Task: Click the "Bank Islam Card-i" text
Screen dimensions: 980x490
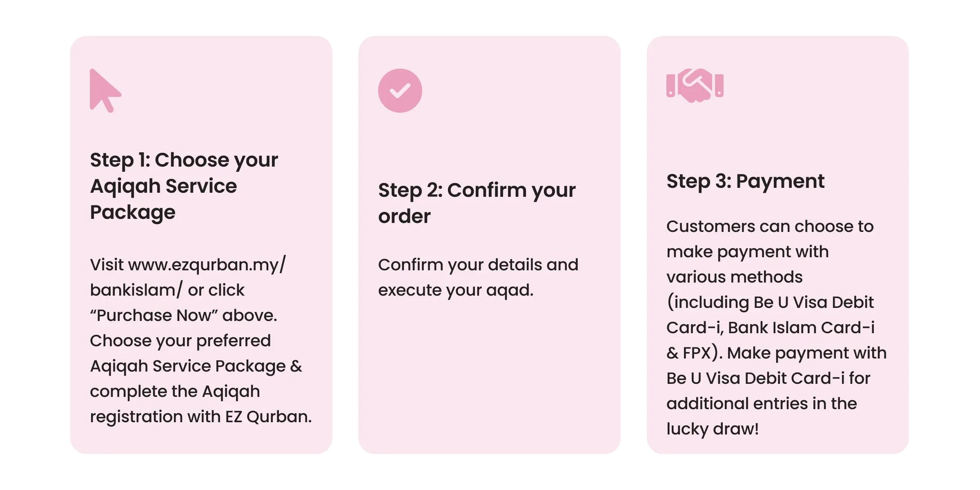Action: 801,327
